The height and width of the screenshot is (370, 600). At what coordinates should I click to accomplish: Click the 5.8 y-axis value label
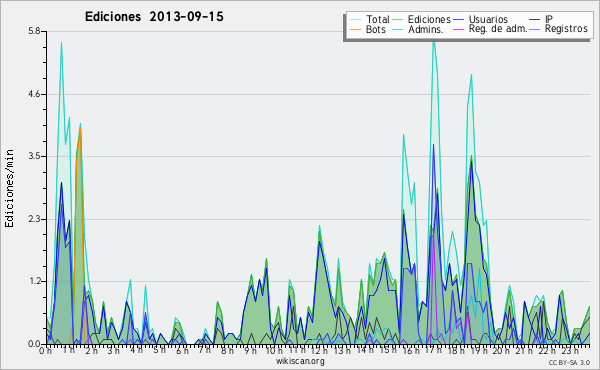pos(34,31)
